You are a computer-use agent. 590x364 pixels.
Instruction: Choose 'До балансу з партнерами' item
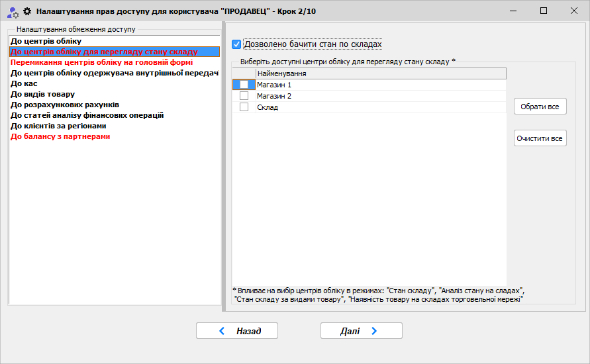(60, 136)
